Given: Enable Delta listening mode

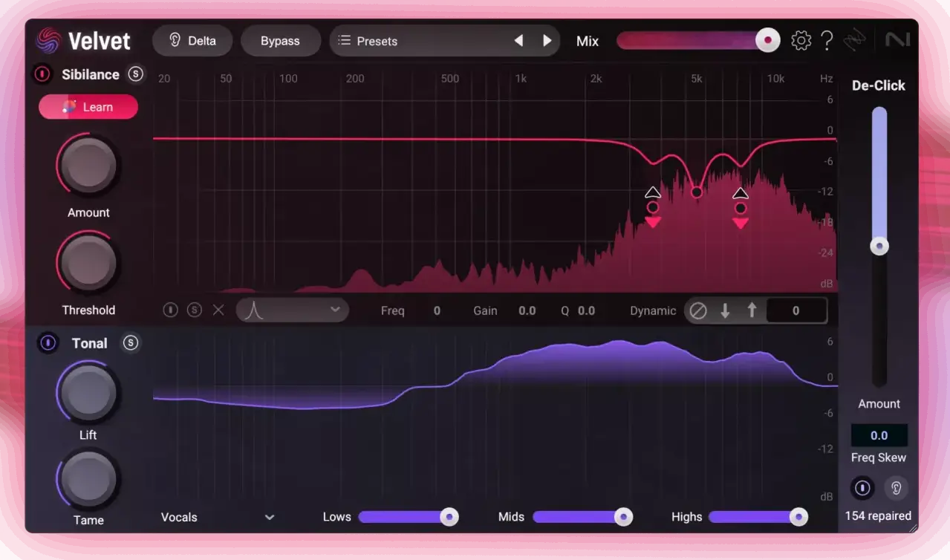Looking at the screenshot, I should (x=192, y=41).
